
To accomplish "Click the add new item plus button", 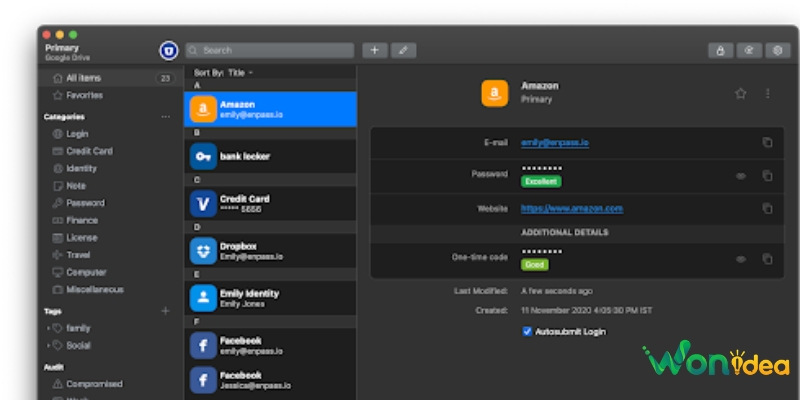I will pos(375,50).
